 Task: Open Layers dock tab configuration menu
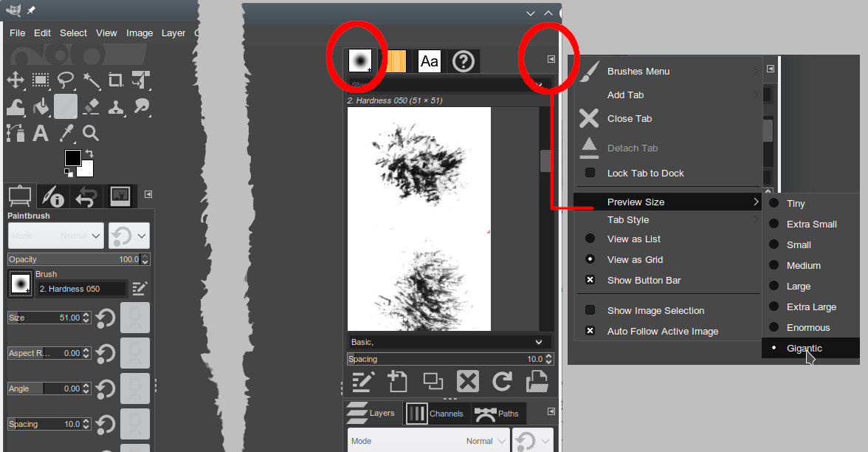tap(551, 411)
